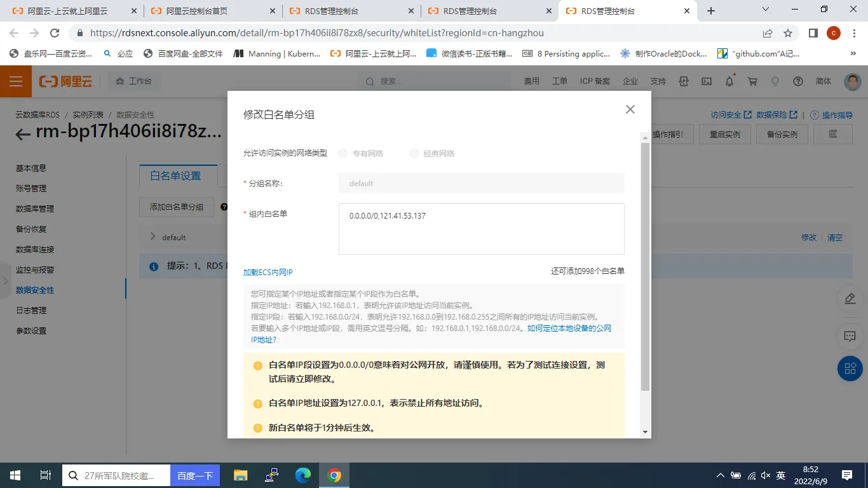Open File Explorer from the taskbar
Image resolution: width=868 pixels, height=488 pixels.
coord(240,475)
